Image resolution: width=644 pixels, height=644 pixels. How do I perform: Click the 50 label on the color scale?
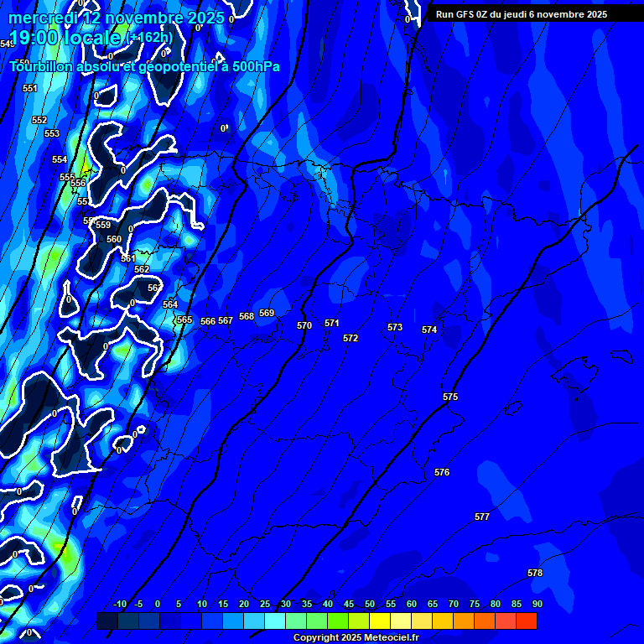pyautogui.click(x=369, y=605)
